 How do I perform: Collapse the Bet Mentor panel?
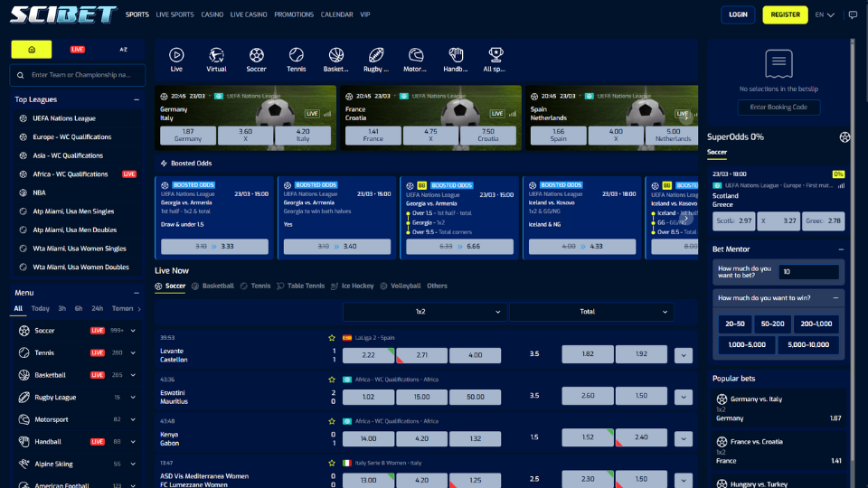point(841,249)
